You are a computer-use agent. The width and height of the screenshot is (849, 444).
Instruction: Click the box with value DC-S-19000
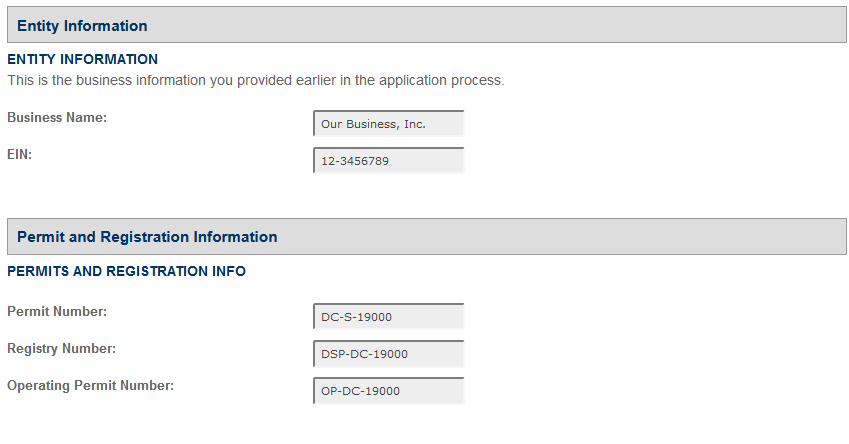point(389,317)
